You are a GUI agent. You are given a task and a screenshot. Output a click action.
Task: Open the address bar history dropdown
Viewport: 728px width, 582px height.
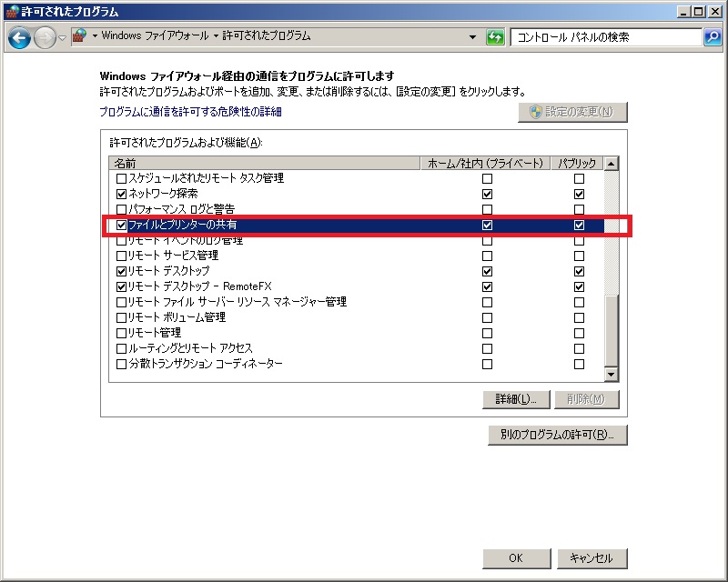click(472, 37)
